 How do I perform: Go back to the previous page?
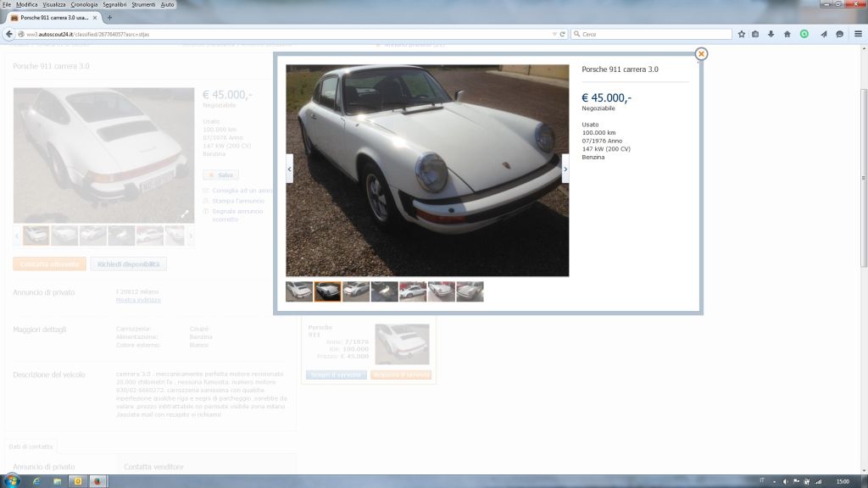(x=8, y=34)
